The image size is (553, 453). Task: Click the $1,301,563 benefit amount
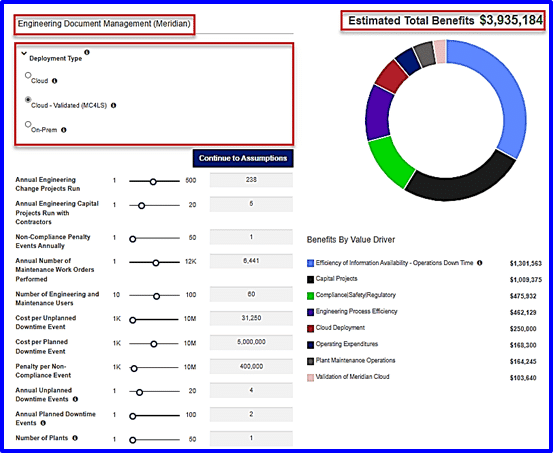tap(525, 263)
